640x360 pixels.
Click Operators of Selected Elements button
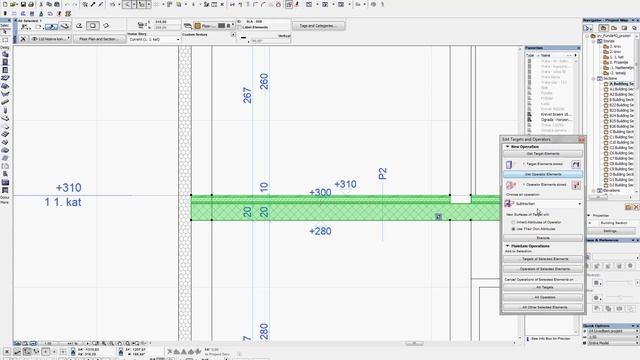543,269
